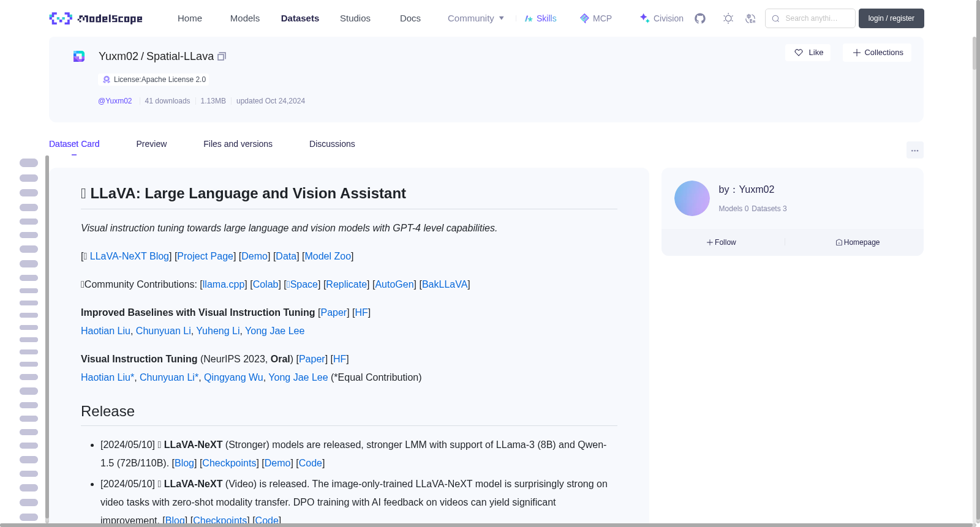The width and height of the screenshot is (980, 527).
Task: Like this dataset with the heart button
Action: pyautogui.click(x=809, y=53)
